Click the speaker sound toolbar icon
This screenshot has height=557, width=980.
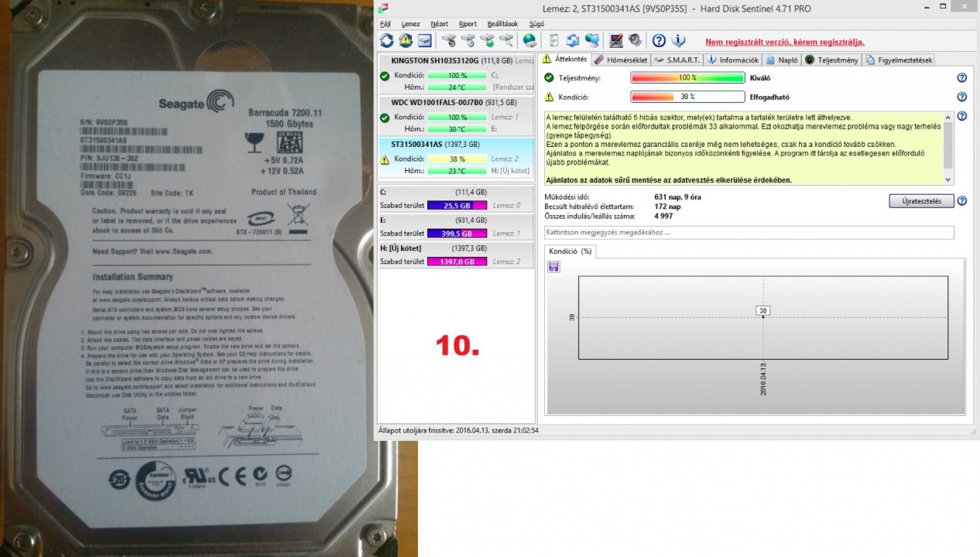click(x=635, y=40)
